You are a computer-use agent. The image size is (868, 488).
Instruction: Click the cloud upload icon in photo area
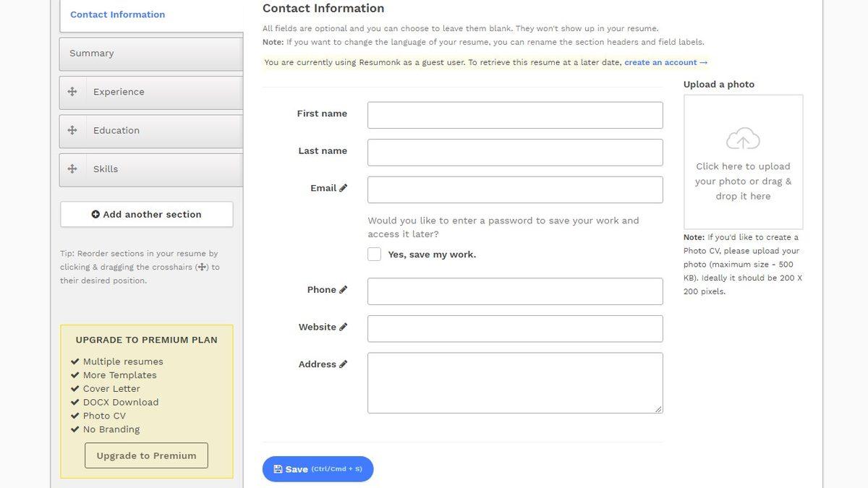tap(743, 137)
